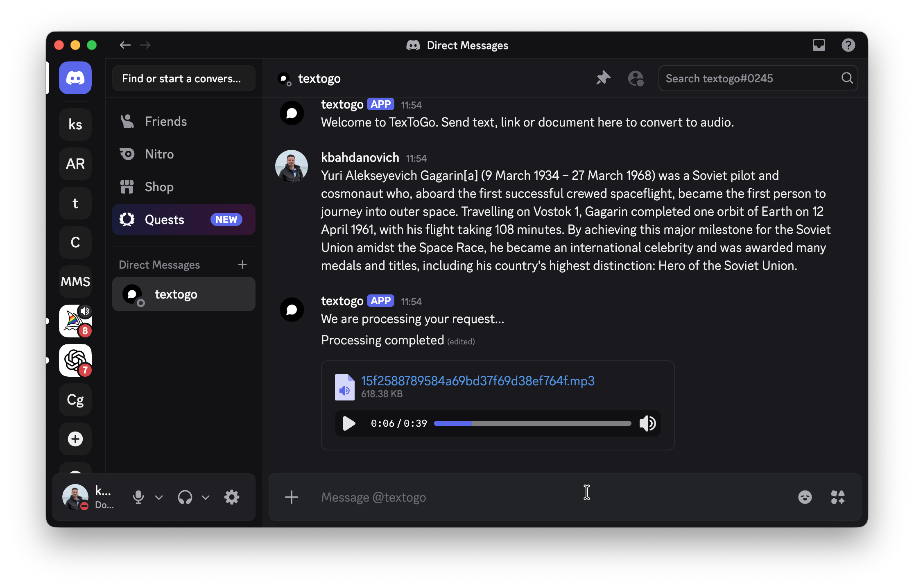914x588 pixels.
Task: Open the ks server
Action: (75, 124)
